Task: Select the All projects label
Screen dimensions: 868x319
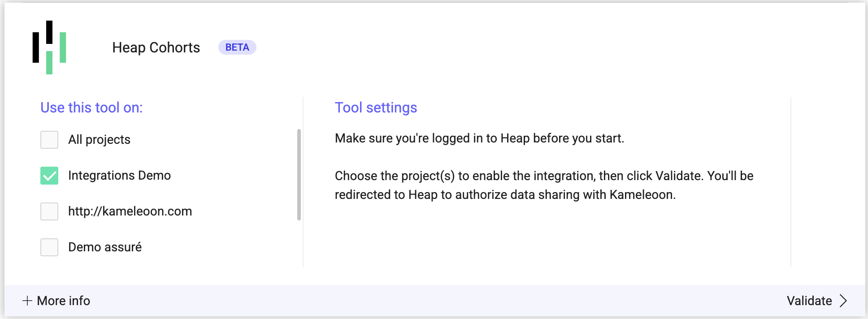Action: pos(99,140)
